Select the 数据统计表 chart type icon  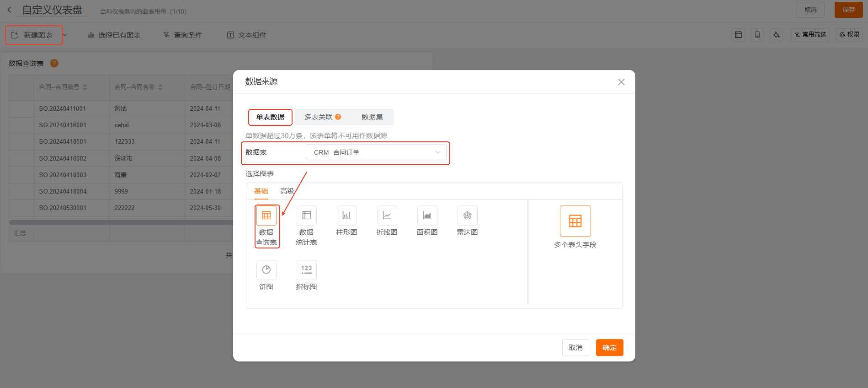(306, 216)
